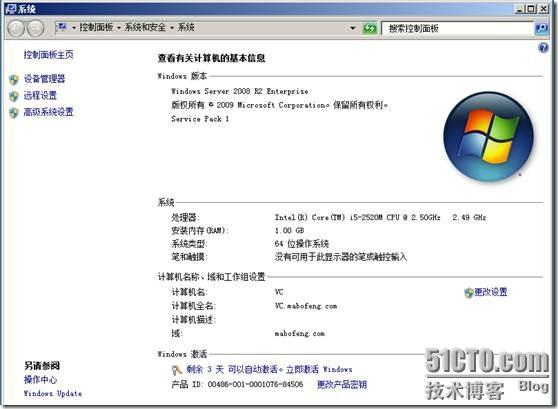Image resolution: width=558 pixels, height=409 pixels.
Task: Minimize the 系统 window
Action: [520, 9]
